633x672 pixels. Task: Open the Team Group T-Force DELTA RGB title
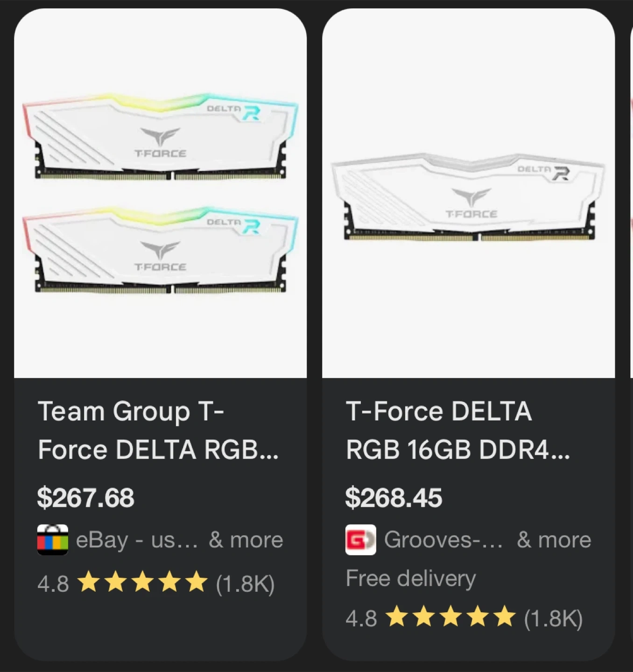tap(158, 430)
